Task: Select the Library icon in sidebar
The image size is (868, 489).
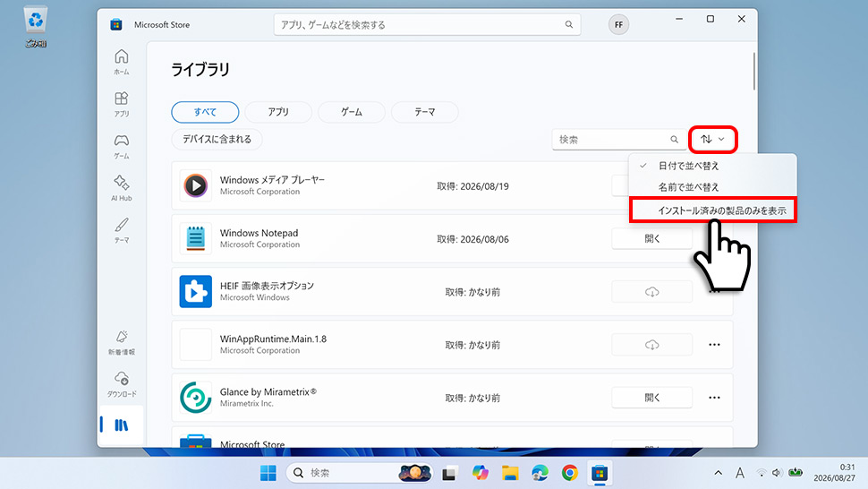Action: point(121,425)
